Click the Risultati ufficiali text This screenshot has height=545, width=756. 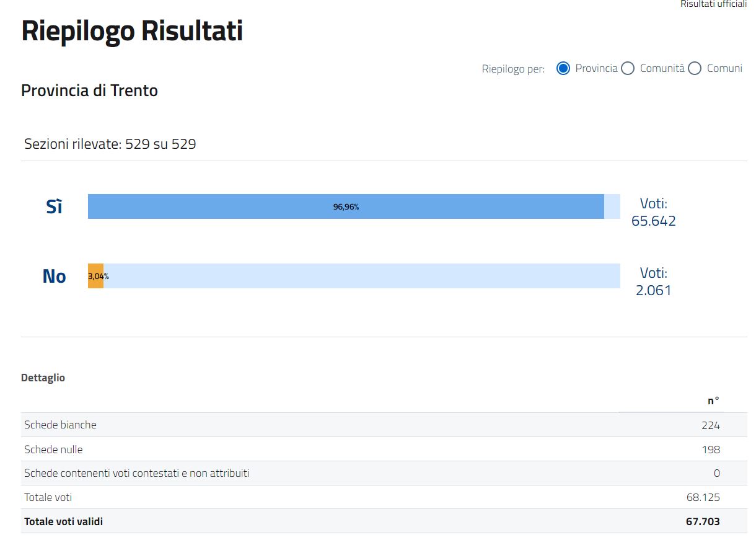click(x=713, y=4)
